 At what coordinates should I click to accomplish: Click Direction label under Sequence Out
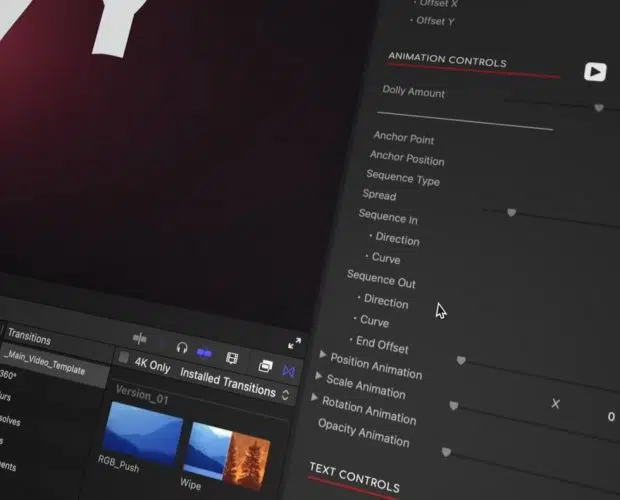[386, 301]
